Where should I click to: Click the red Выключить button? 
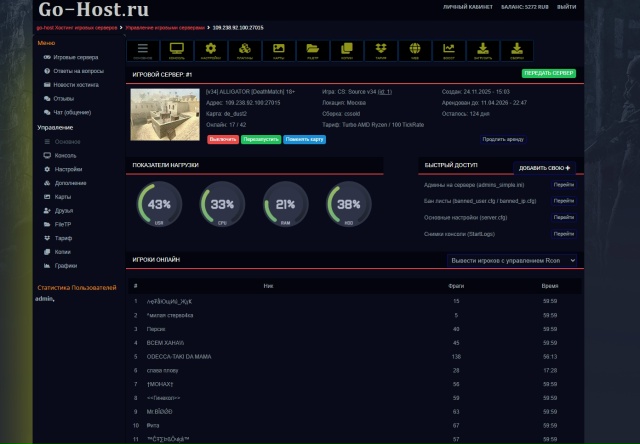tap(223, 140)
